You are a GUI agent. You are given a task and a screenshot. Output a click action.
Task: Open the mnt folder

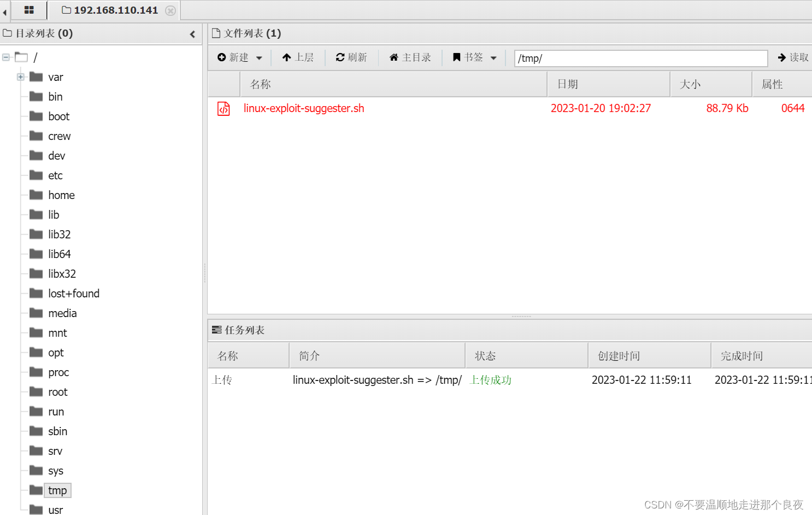click(57, 333)
